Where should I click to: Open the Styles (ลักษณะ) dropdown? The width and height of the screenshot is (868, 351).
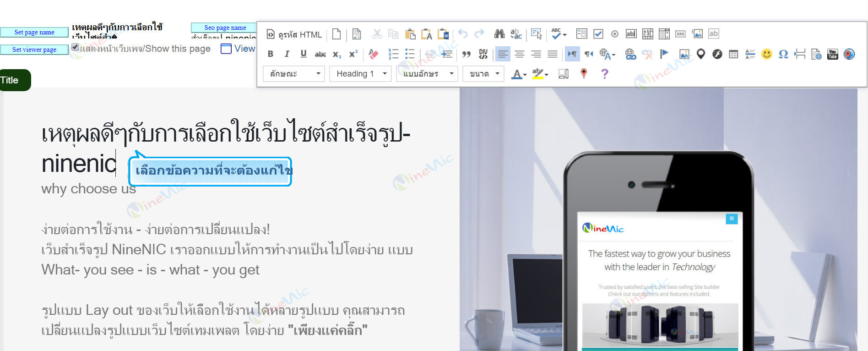point(294,74)
